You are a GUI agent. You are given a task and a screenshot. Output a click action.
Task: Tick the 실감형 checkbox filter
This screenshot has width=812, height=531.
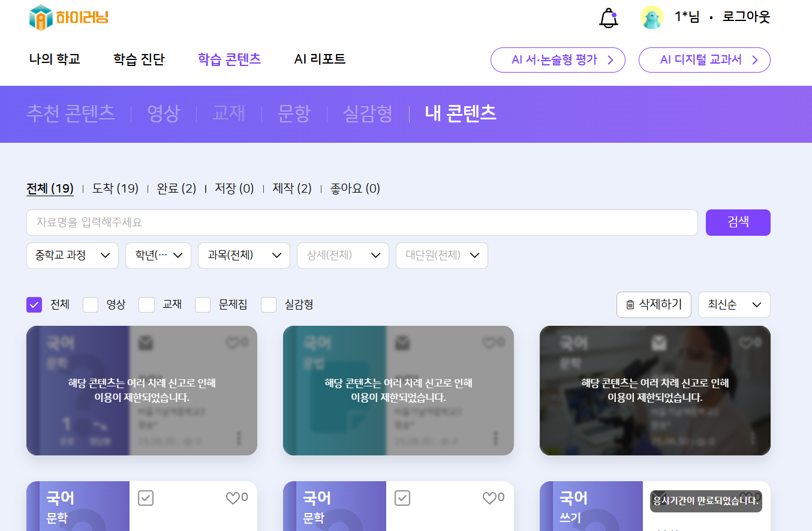(269, 305)
